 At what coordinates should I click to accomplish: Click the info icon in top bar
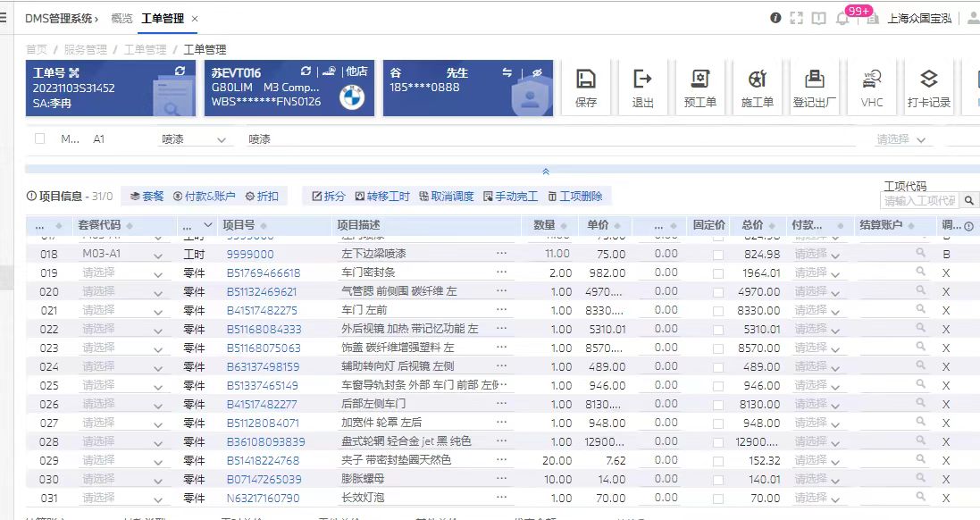coord(775,18)
